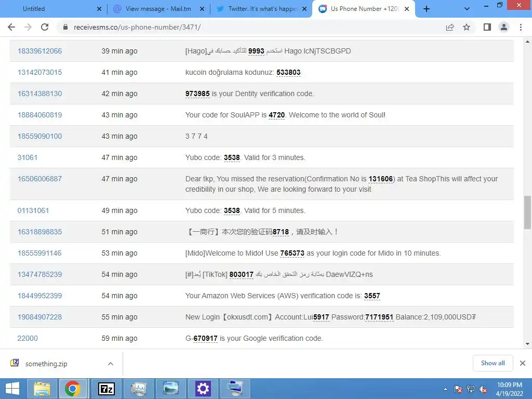Click Dentity verification code 973985
The width and height of the screenshot is (532, 399).
coord(197,94)
